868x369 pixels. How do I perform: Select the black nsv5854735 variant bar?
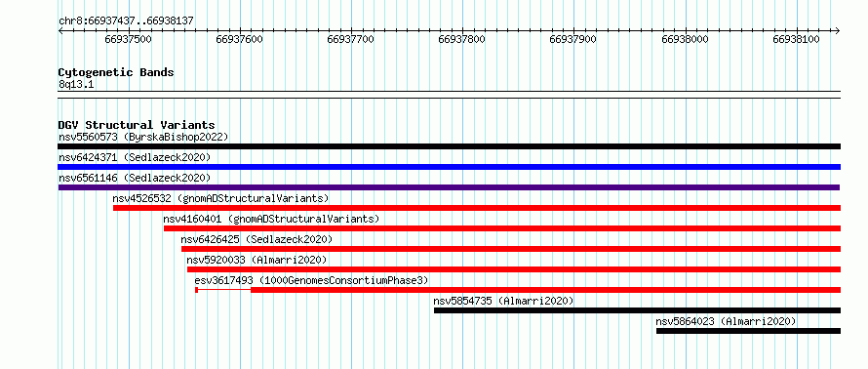click(637, 310)
